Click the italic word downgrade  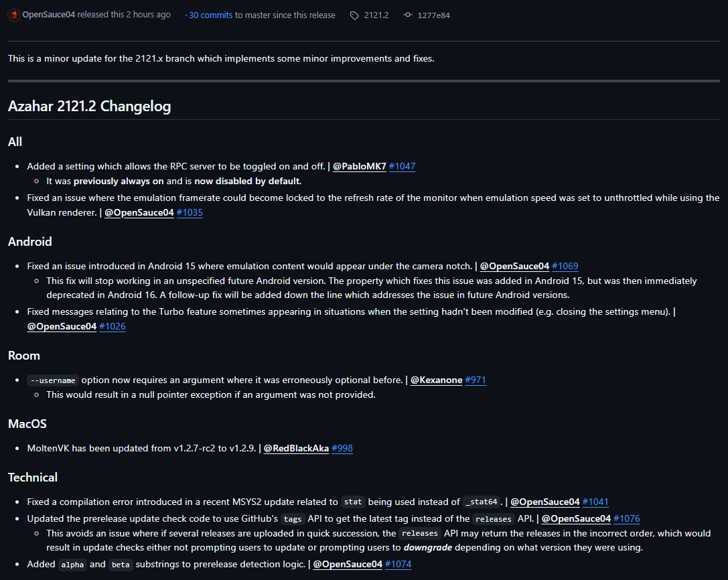427,547
